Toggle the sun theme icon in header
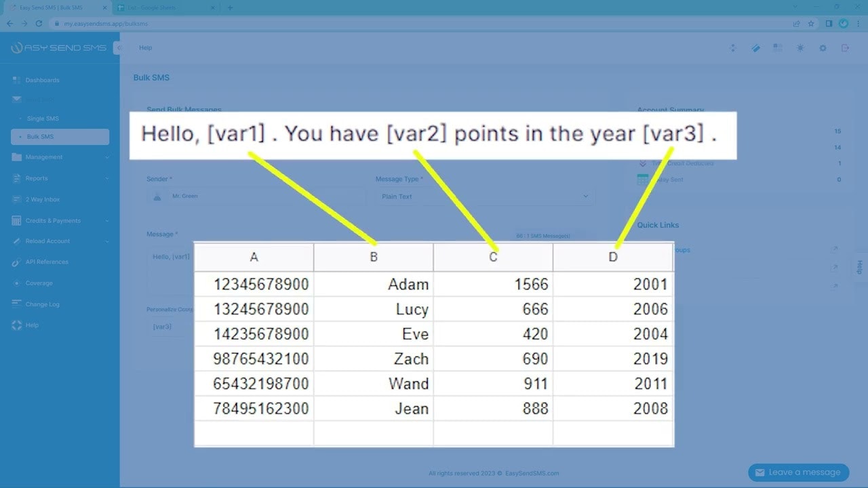The width and height of the screenshot is (868, 488). tap(801, 48)
